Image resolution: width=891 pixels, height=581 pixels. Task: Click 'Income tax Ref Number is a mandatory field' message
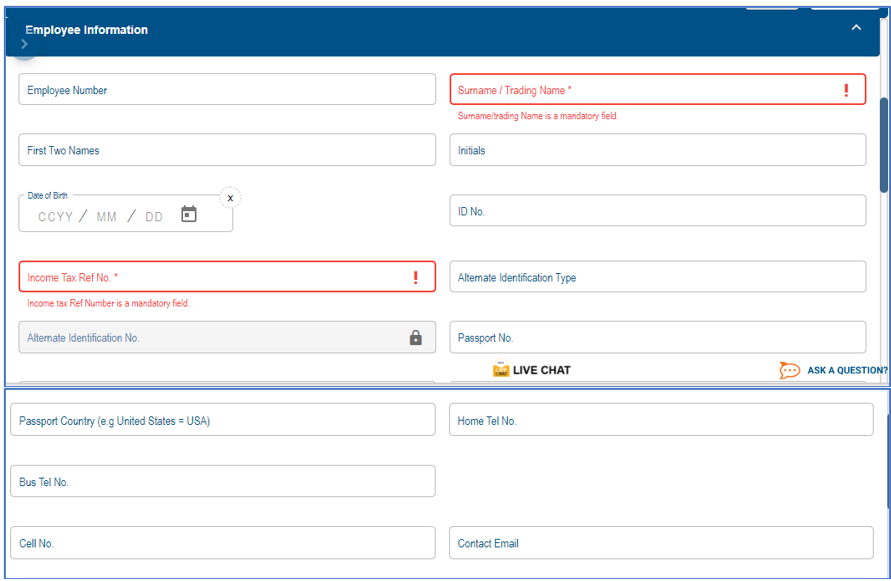(x=108, y=304)
